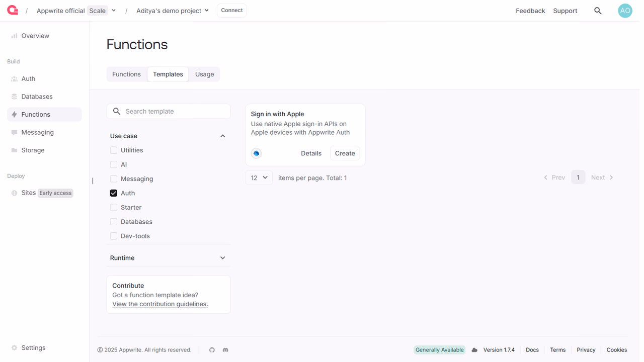Open Messaging in the sidebar
This screenshot has width=644, height=362.
(44, 132)
